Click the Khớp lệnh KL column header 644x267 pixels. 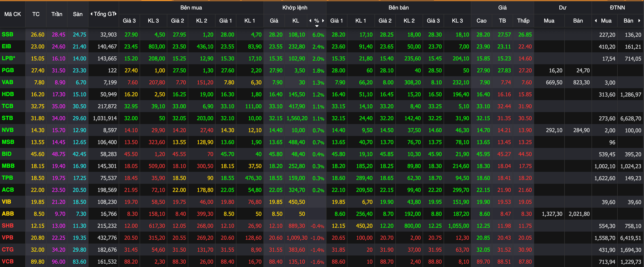[x=296, y=21]
